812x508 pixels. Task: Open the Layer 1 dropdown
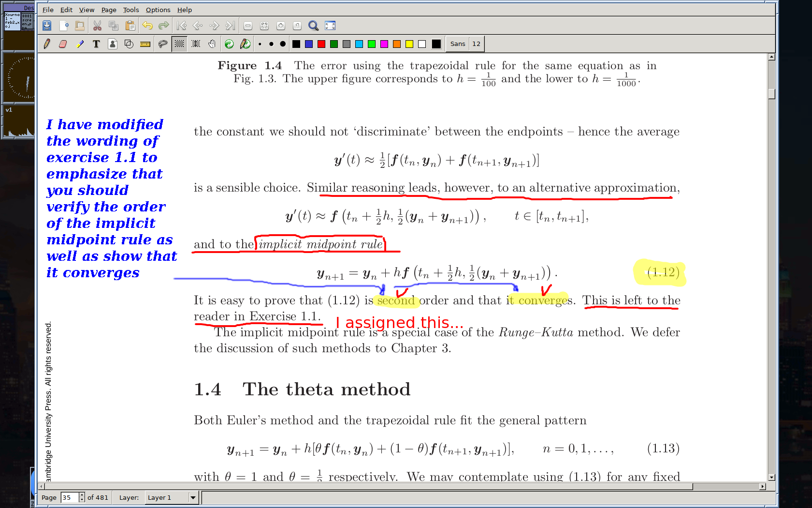(193, 497)
